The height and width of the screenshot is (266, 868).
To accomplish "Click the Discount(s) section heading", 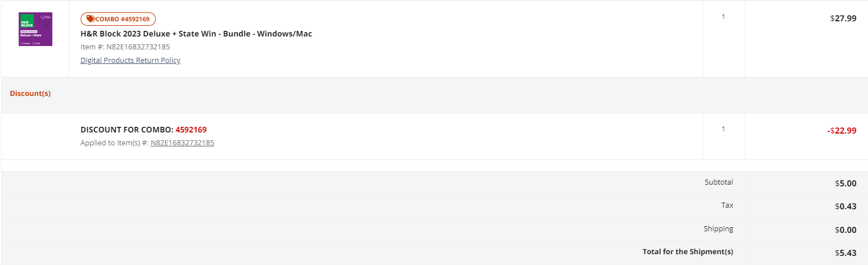I will (x=30, y=93).
